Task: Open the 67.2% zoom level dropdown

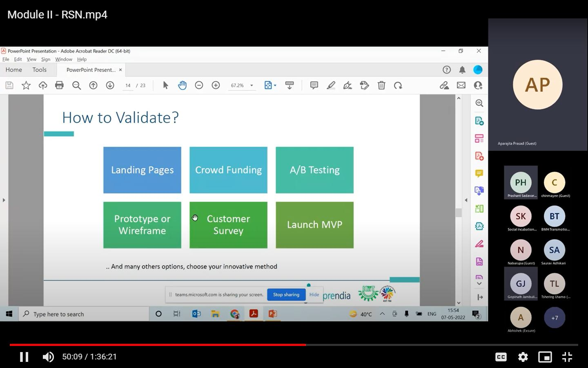Action: (x=242, y=85)
